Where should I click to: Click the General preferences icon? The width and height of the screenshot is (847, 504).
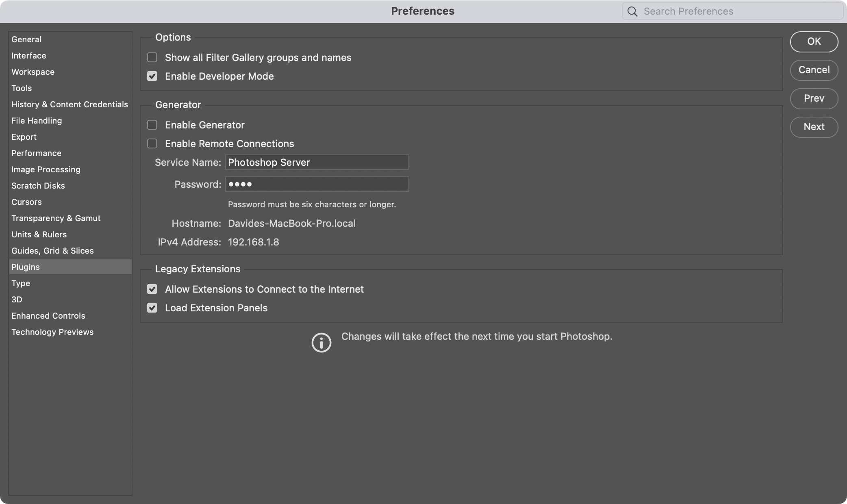coord(26,39)
